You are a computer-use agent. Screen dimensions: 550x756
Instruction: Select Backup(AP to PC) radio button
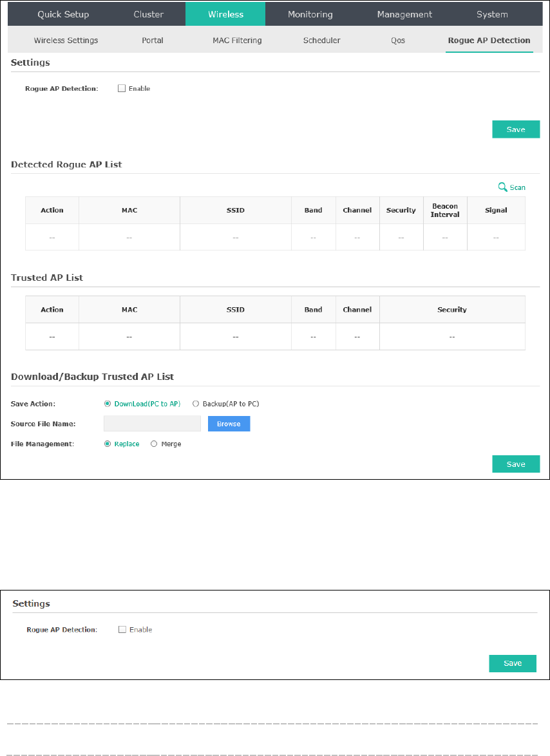coord(196,404)
